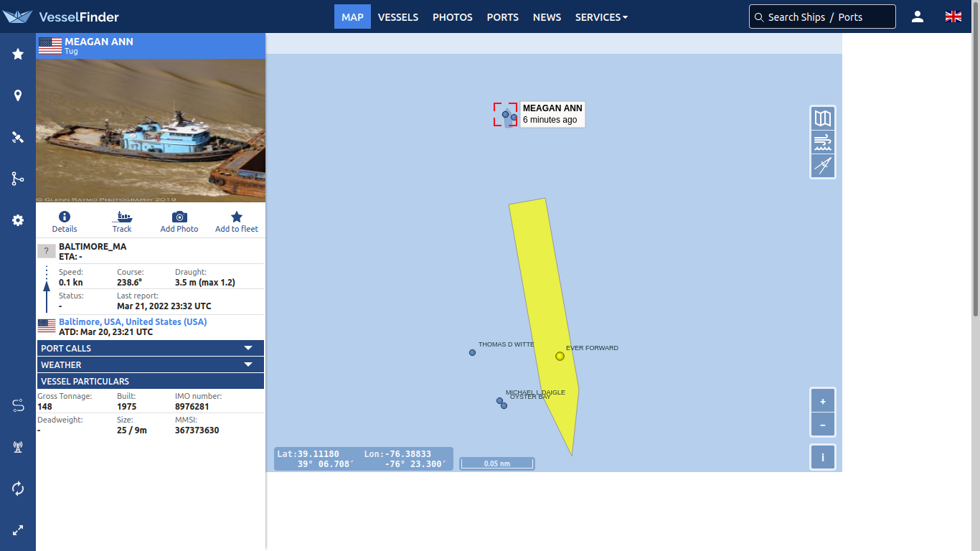Click the refresh icon in sidebar
The width and height of the screenshot is (980, 551).
18,489
